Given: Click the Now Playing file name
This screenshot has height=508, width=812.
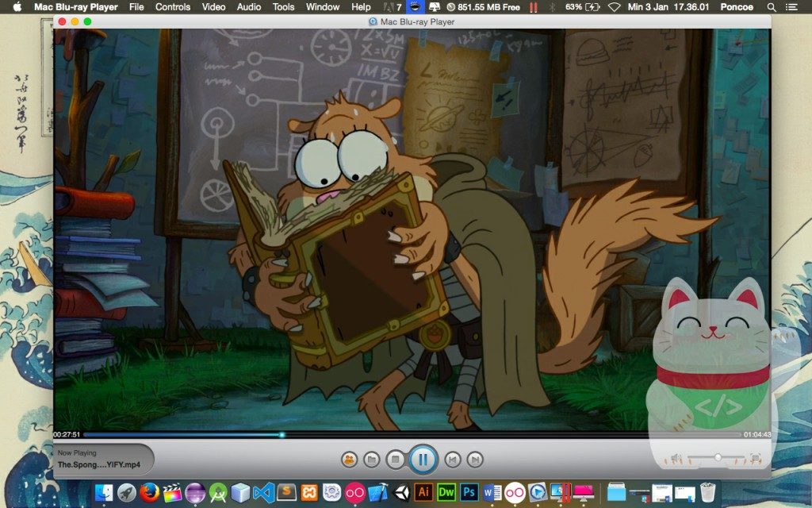Looking at the screenshot, I should pyautogui.click(x=99, y=464).
